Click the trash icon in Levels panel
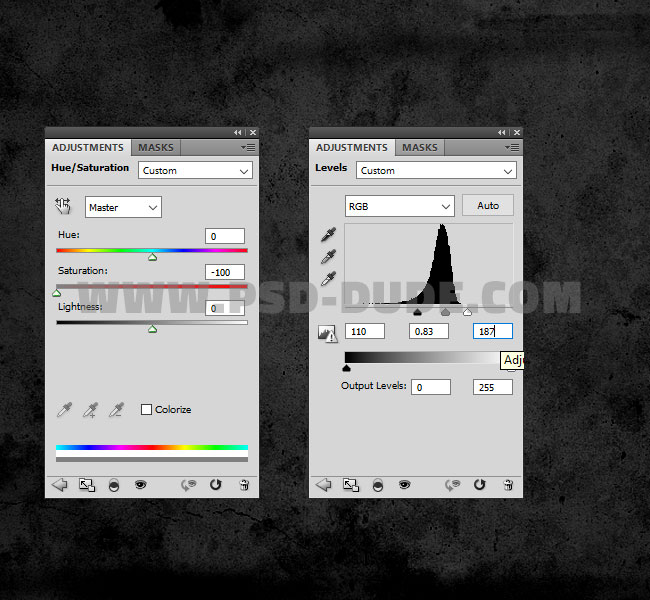The width and height of the screenshot is (650, 600). tap(508, 485)
